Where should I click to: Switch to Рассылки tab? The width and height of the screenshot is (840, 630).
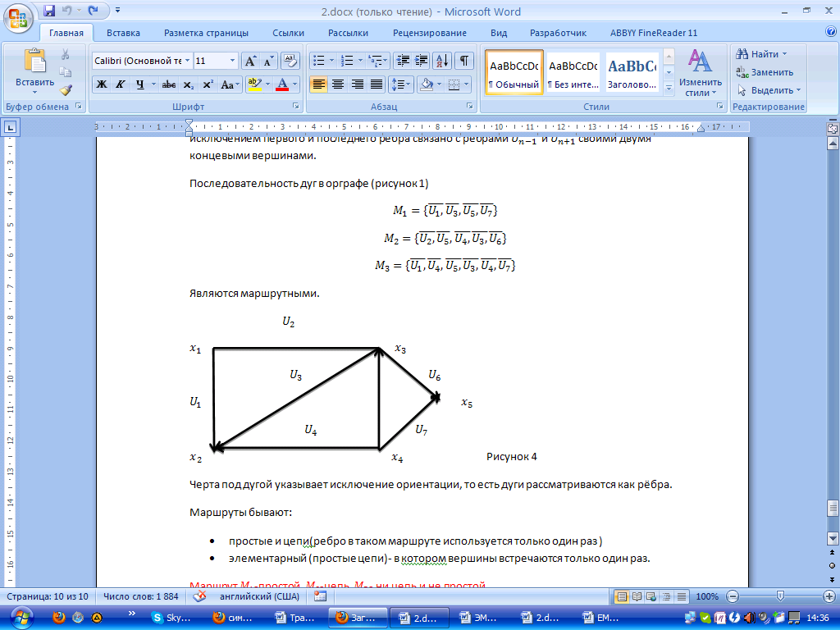coord(348,33)
